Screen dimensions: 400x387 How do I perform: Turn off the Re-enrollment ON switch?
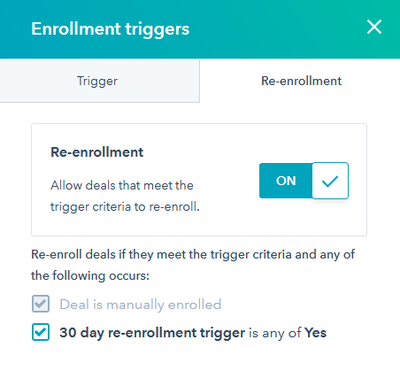coord(304,181)
